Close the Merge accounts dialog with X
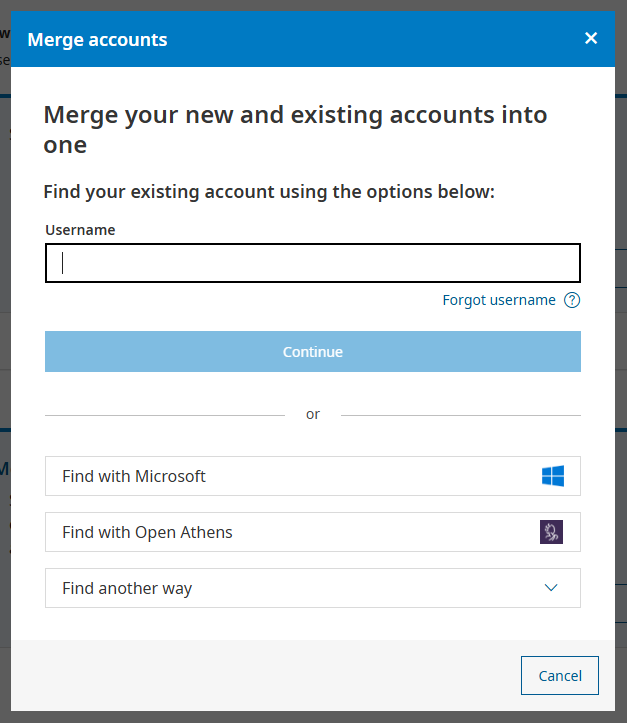Image resolution: width=627 pixels, height=723 pixels. [x=591, y=38]
